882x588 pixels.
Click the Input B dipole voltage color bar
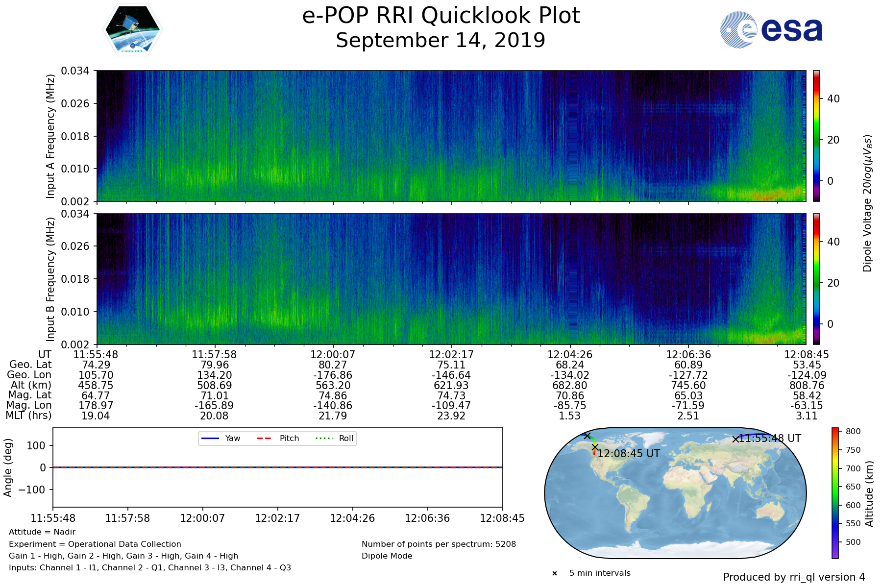click(816, 279)
